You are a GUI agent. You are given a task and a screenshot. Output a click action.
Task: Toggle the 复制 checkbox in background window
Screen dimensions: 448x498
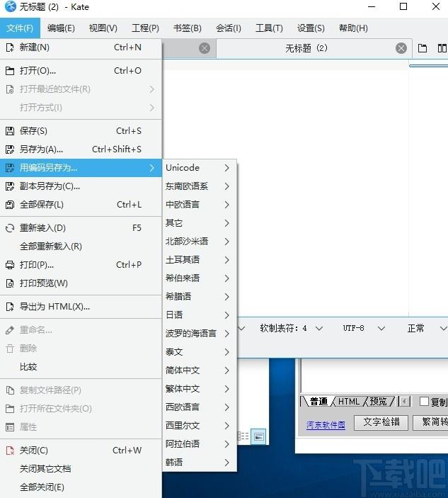(424, 402)
